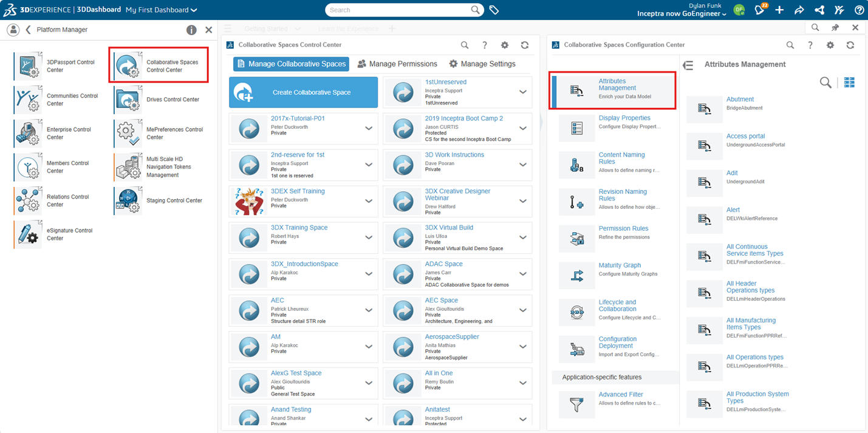Open the help icon in top bar
The image size is (868, 433).
[859, 10]
